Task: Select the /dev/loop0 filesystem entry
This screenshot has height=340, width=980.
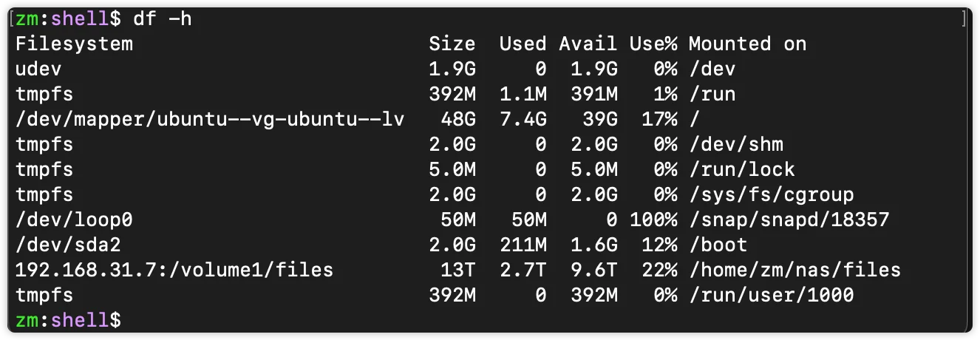Action: (x=74, y=220)
